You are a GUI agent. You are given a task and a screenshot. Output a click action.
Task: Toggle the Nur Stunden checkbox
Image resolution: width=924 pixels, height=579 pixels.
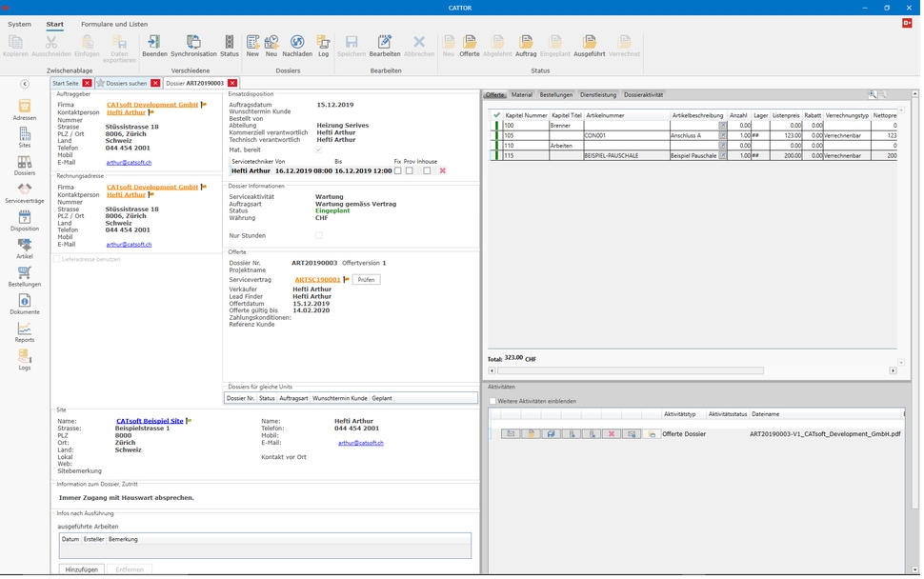click(x=319, y=235)
